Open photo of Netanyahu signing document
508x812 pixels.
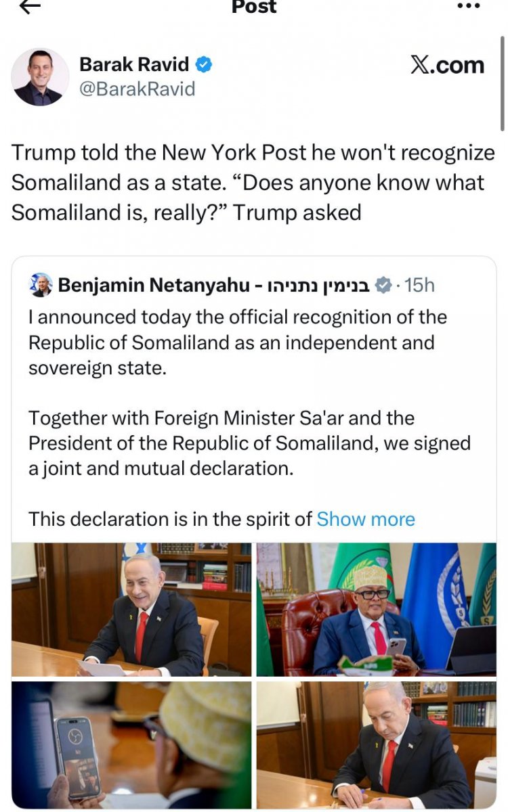point(376,744)
